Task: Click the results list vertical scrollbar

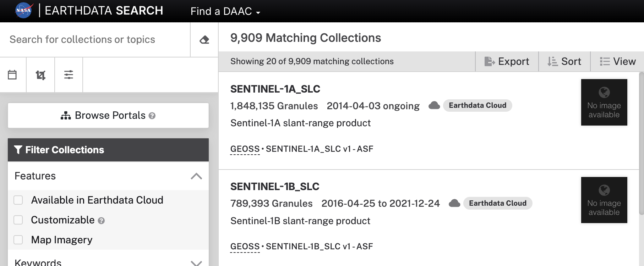Action: pyautogui.click(x=641, y=144)
